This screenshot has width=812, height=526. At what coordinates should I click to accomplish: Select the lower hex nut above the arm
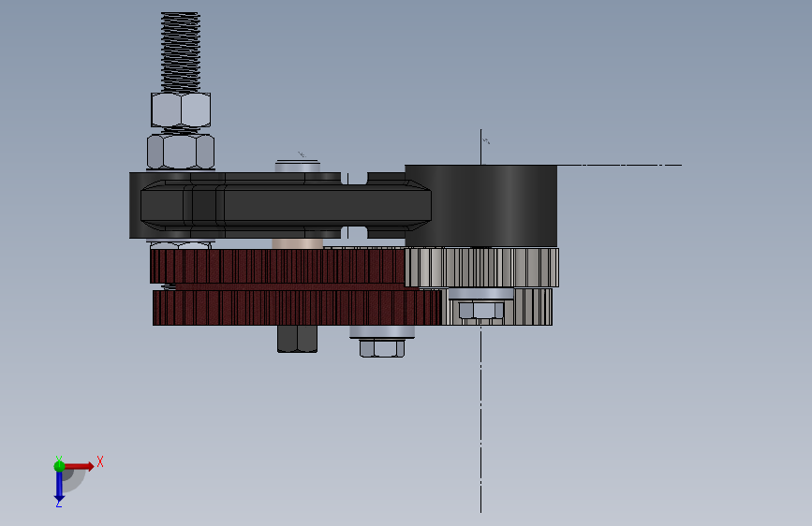pos(180,152)
